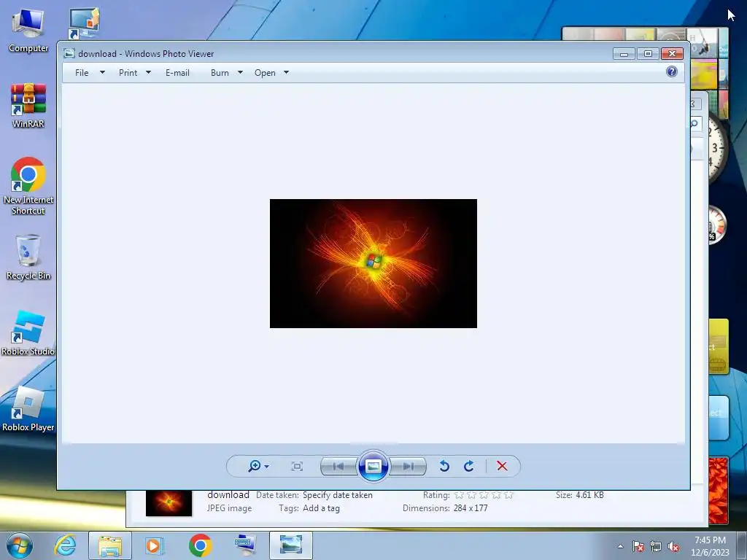Maximize the Photo Viewer window
This screenshot has height=560, width=747.
[x=648, y=54]
